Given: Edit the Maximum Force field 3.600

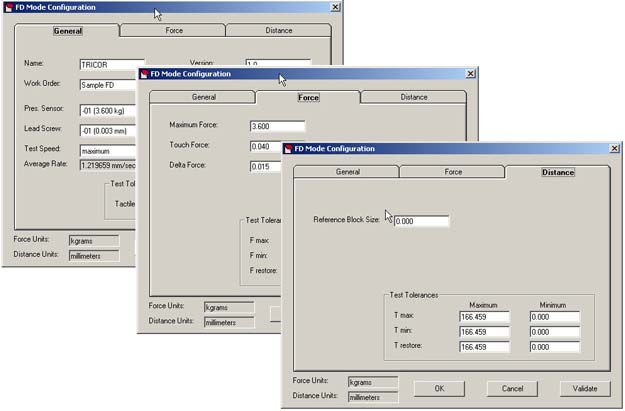Looking at the screenshot, I should (277, 126).
